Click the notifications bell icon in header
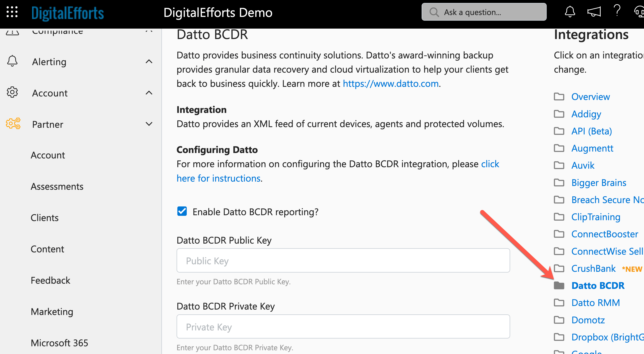This screenshot has width=644, height=354. point(570,12)
